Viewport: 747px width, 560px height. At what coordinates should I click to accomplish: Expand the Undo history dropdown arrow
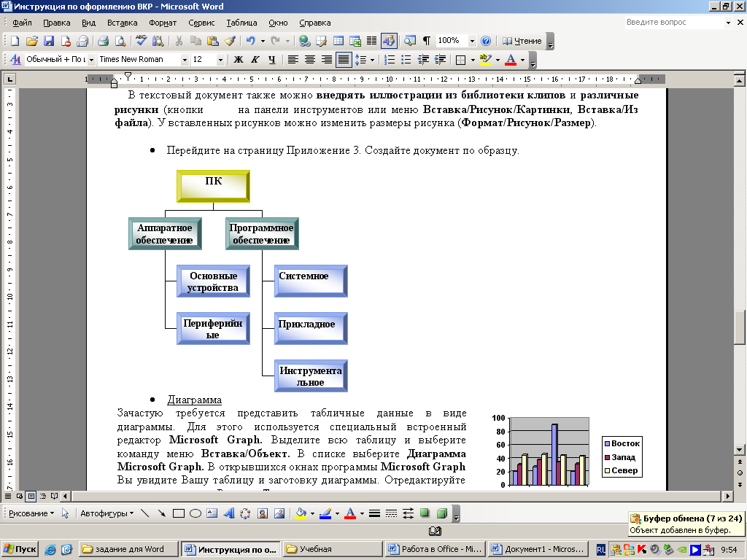point(263,41)
